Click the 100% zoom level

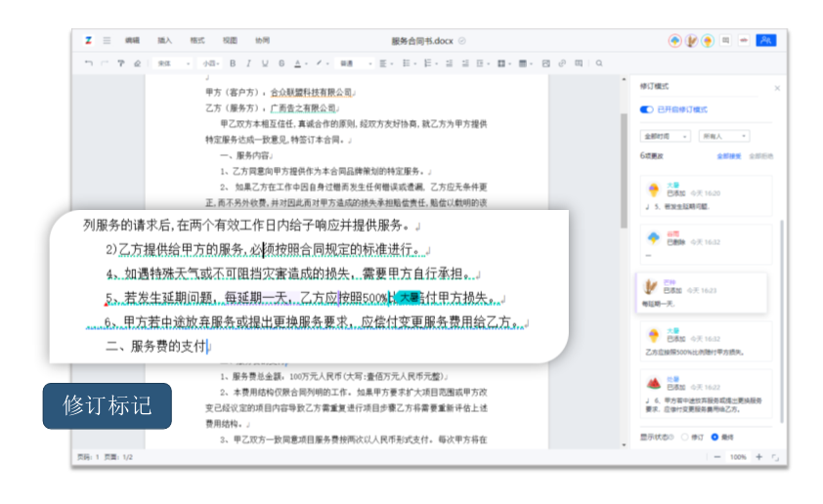click(x=738, y=457)
